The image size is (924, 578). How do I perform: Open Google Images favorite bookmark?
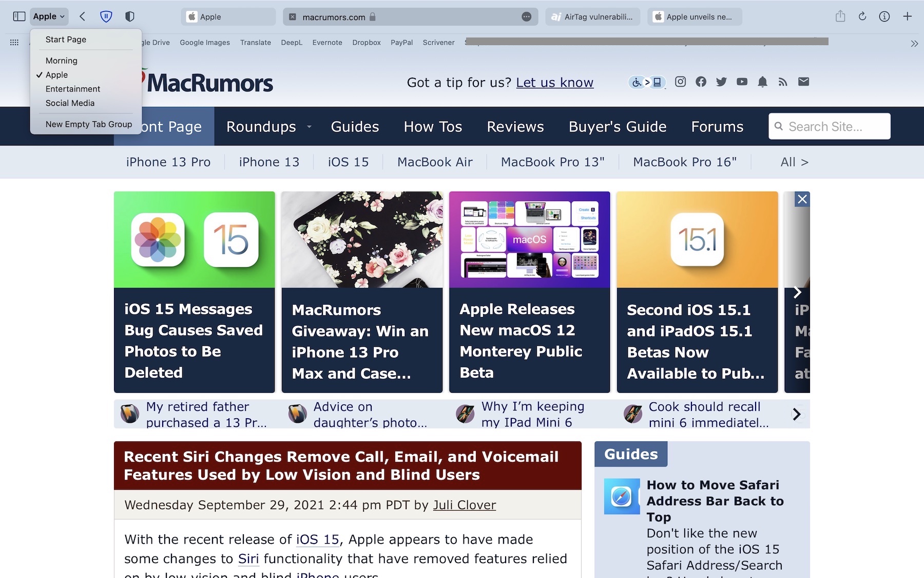click(205, 43)
